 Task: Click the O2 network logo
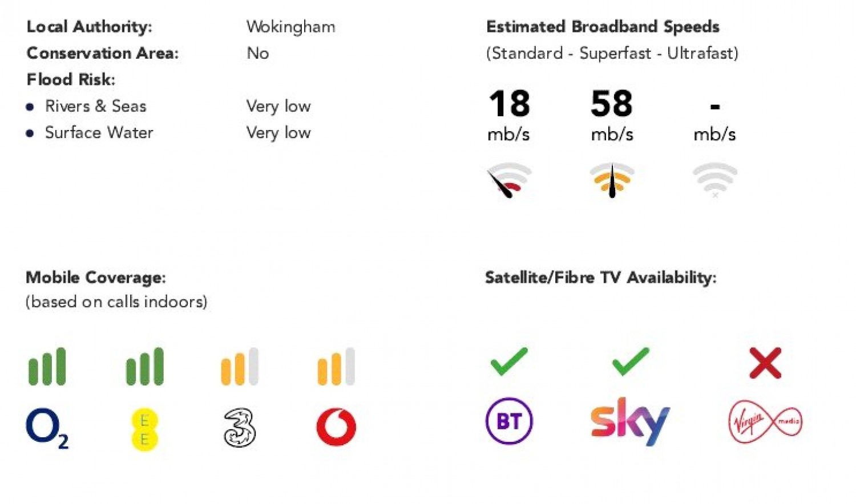pos(47,428)
